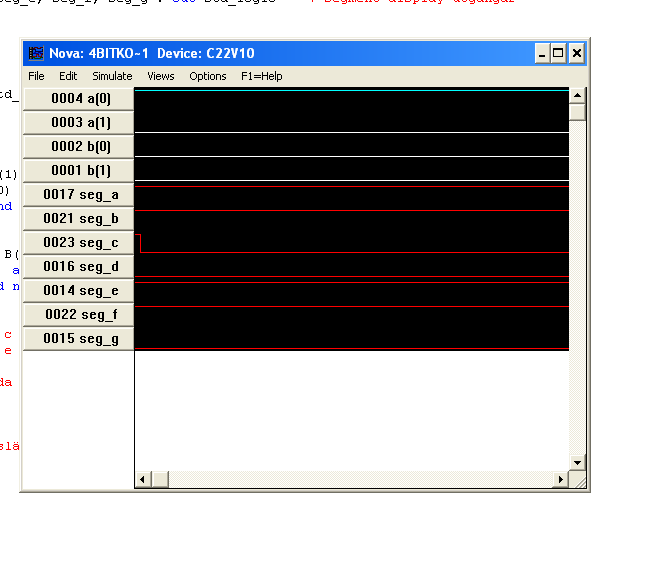Image resolution: width=667 pixels, height=565 pixels.
Task: Open the Options menu
Action: coord(208,76)
